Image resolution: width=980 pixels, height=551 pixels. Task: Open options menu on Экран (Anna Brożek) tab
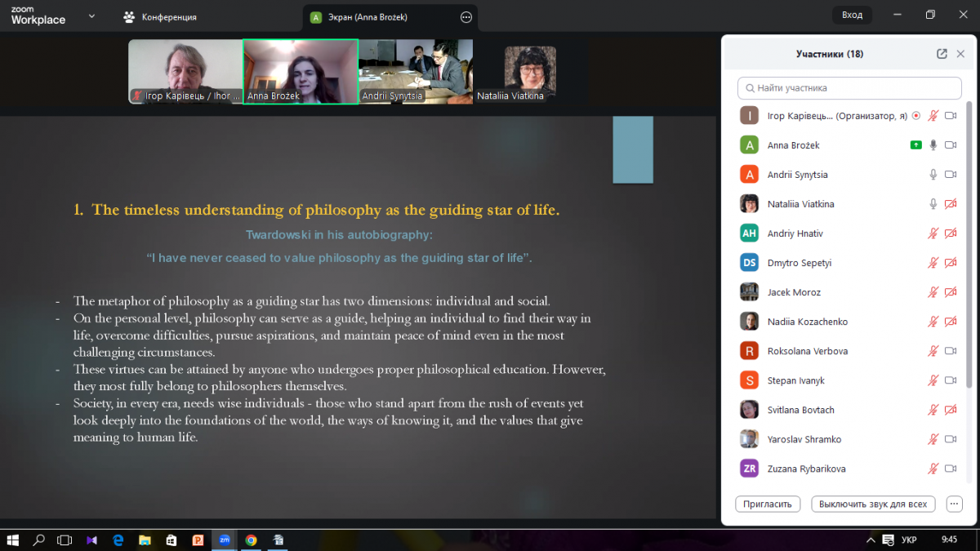466,17
